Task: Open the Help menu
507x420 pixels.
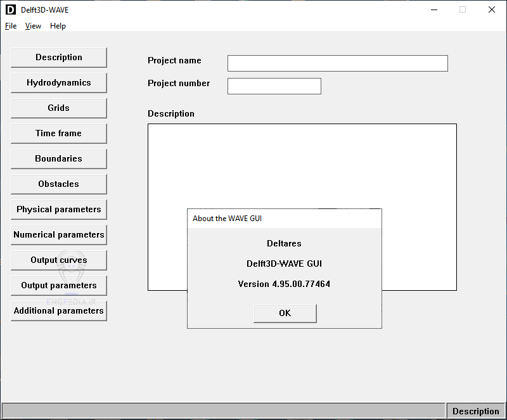Action: click(x=58, y=26)
